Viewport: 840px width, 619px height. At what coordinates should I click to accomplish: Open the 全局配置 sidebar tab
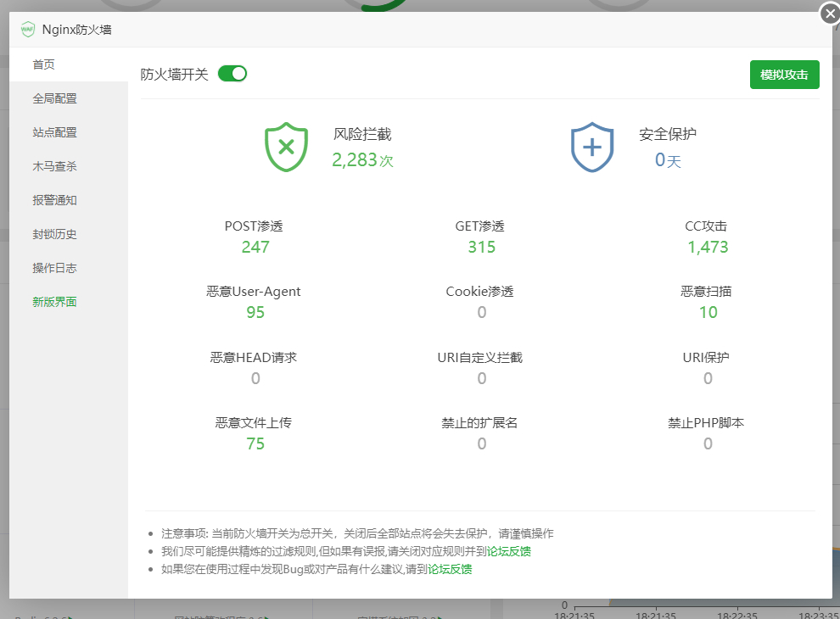(x=55, y=98)
